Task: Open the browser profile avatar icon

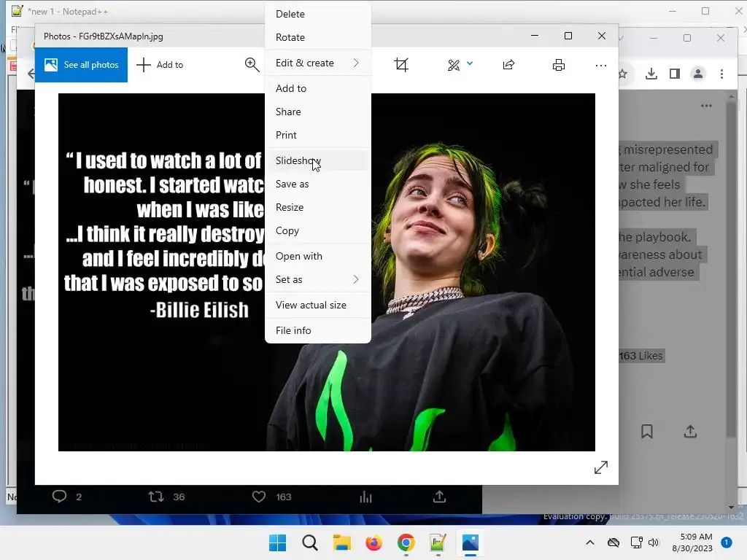Action: point(698,74)
